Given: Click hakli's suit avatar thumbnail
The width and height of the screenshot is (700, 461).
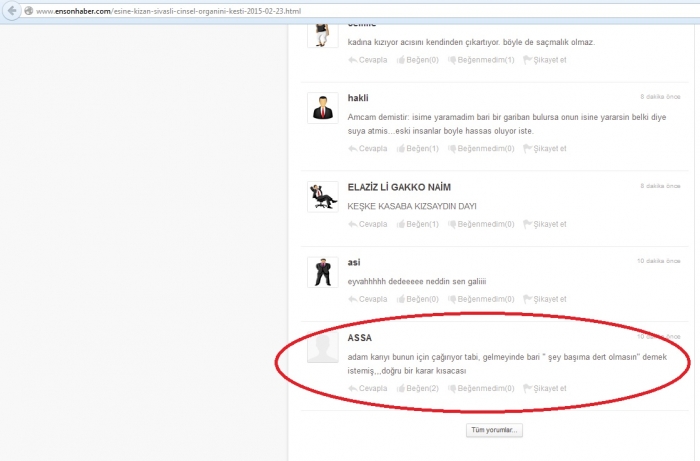Looking at the screenshot, I should (323, 107).
